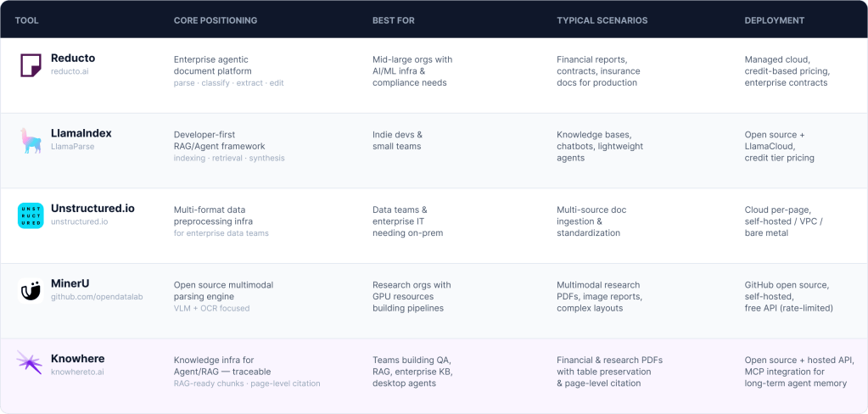
Task: Open the reducto.ai link
Action: 70,71
